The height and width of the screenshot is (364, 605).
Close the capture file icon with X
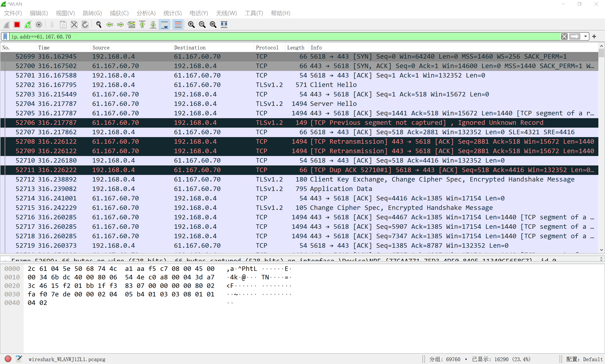[74, 25]
